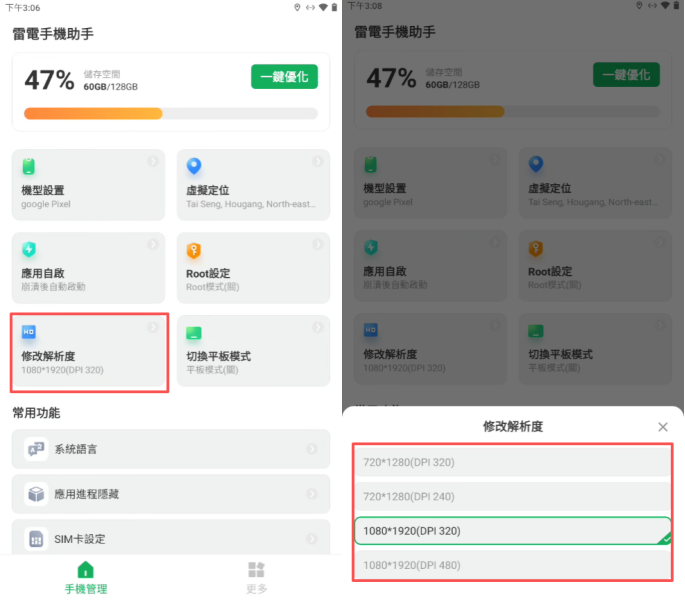
Task: Tap the 應用進程隱藏 cube icon
Action: click(x=36, y=494)
